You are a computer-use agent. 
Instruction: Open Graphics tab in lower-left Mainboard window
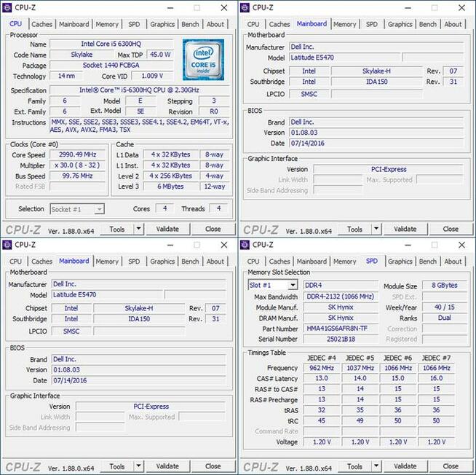pos(162,262)
